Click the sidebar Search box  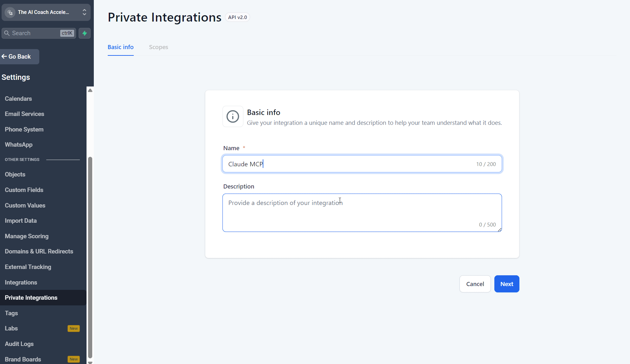(x=39, y=33)
